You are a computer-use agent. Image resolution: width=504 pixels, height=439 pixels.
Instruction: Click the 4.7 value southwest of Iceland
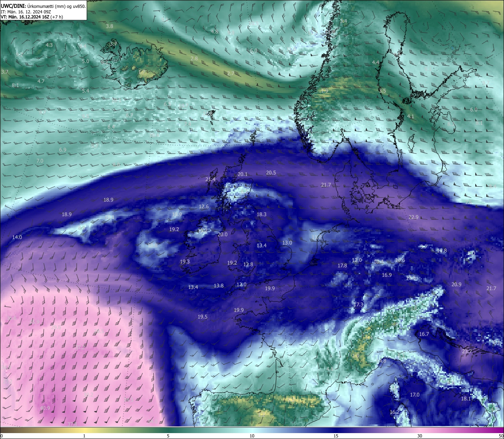(41, 81)
